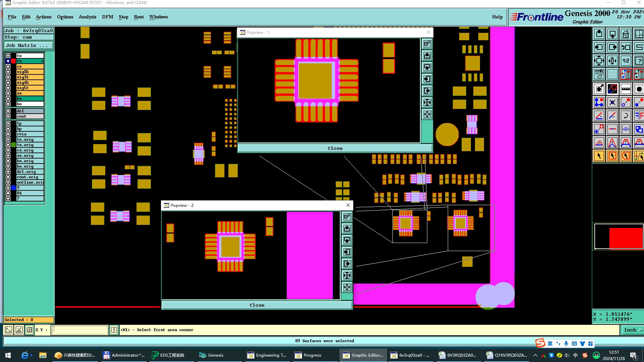Click pan-up icon in Popview 1
The image size is (644, 362).
(x=427, y=56)
